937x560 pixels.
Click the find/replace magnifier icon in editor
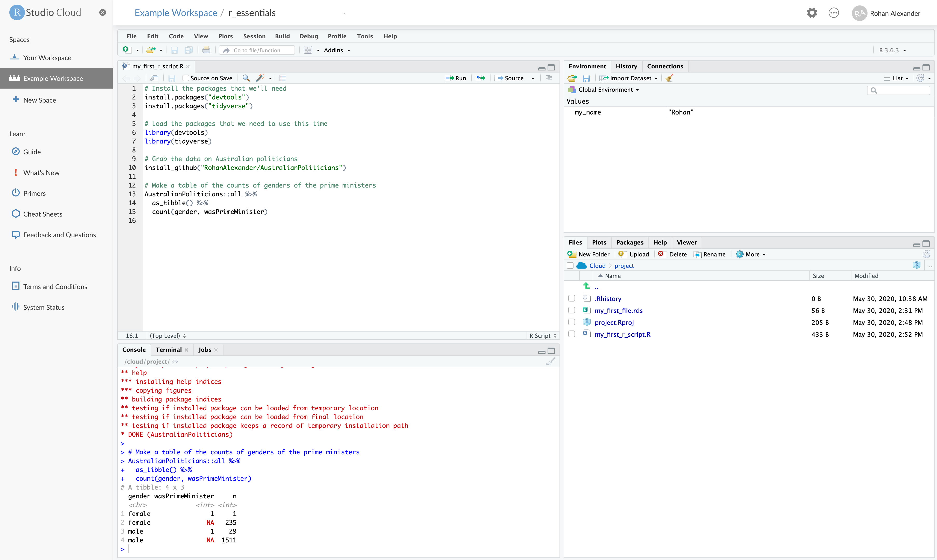point(246,78)
